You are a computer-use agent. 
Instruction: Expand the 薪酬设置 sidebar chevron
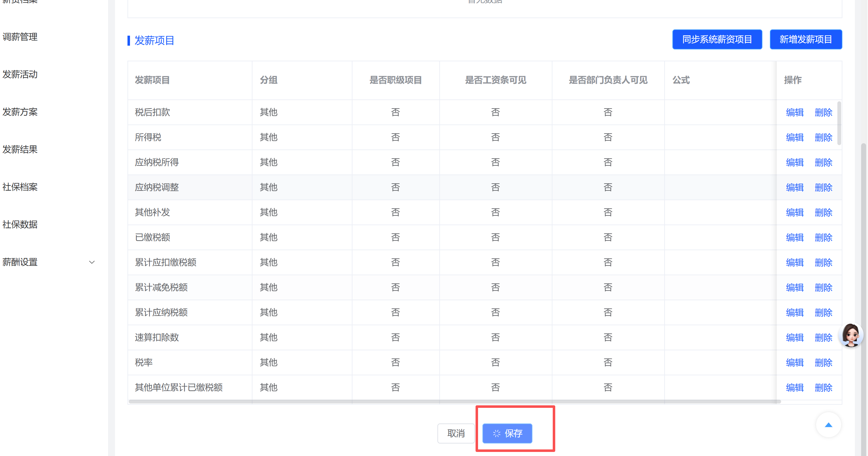(x=92, y=262)
